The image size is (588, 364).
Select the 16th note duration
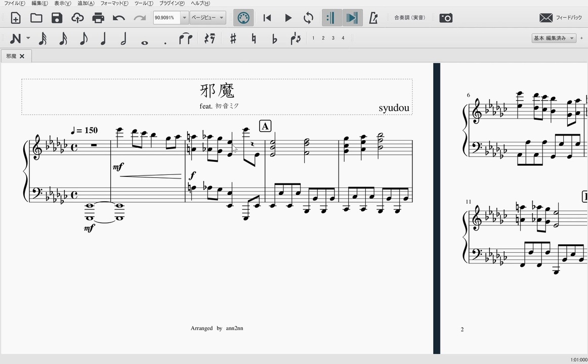63,38
